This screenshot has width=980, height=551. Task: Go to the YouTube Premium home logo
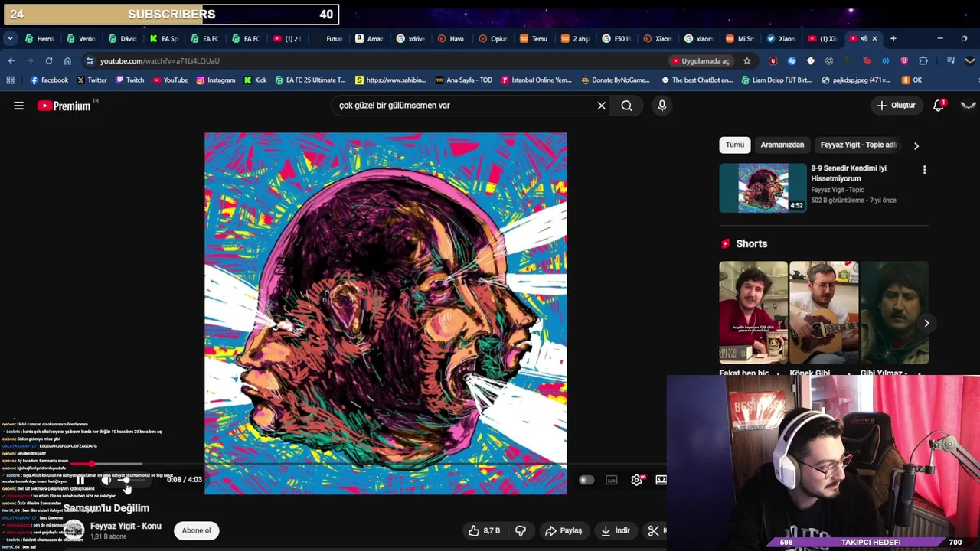coord(64,106)
